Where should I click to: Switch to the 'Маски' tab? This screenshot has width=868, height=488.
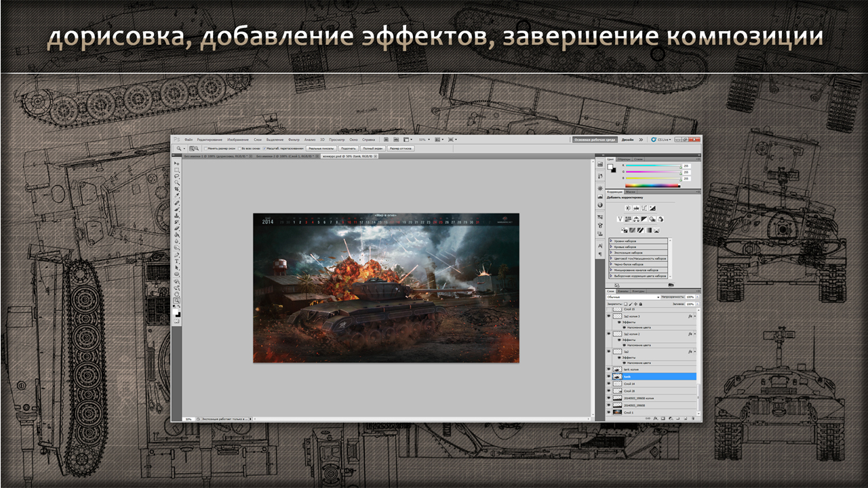coord(630,192)
